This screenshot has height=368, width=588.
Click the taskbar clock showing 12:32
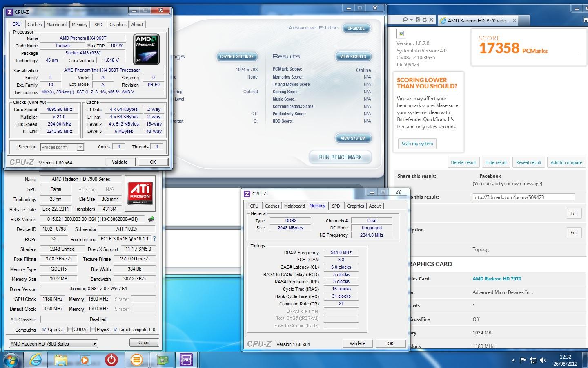tap(565, 357)
